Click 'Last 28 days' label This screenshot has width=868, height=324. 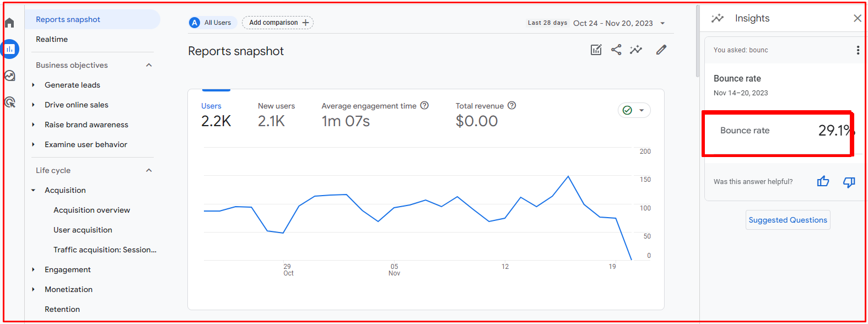coord(547,23)
